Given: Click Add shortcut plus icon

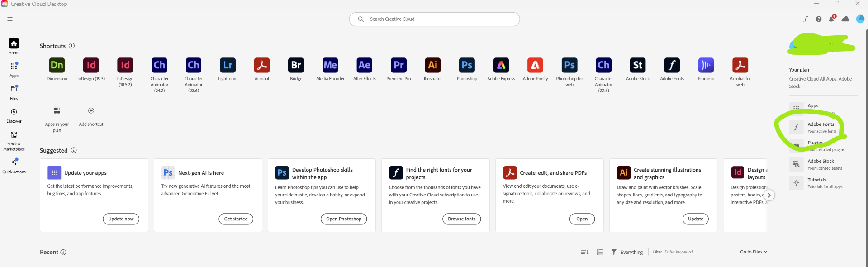Looking at the screenshot, I should pyautogui.click(x=91, y=110).
